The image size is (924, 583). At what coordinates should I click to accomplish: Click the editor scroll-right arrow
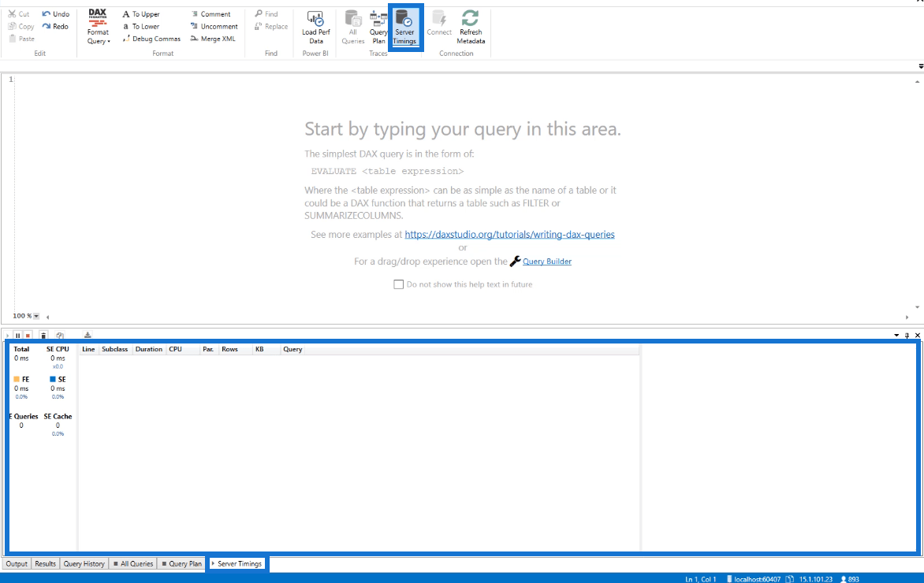[x=907, y=317]
